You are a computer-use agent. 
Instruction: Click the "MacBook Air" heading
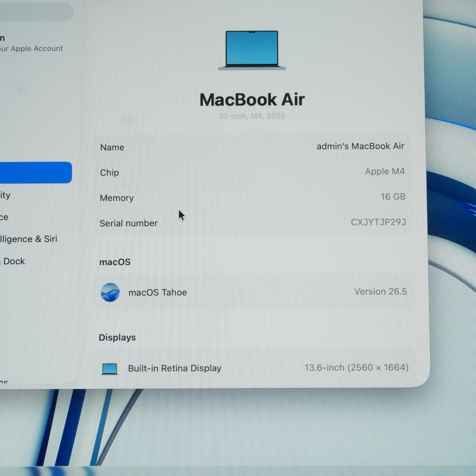pyautogui.click(x=252, y=99)
